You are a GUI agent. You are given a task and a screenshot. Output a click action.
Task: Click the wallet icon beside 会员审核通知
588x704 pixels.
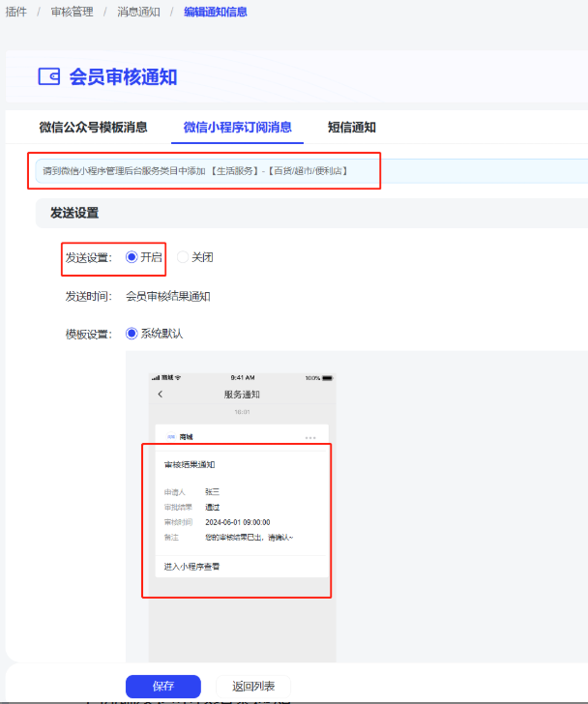[49, 76]
